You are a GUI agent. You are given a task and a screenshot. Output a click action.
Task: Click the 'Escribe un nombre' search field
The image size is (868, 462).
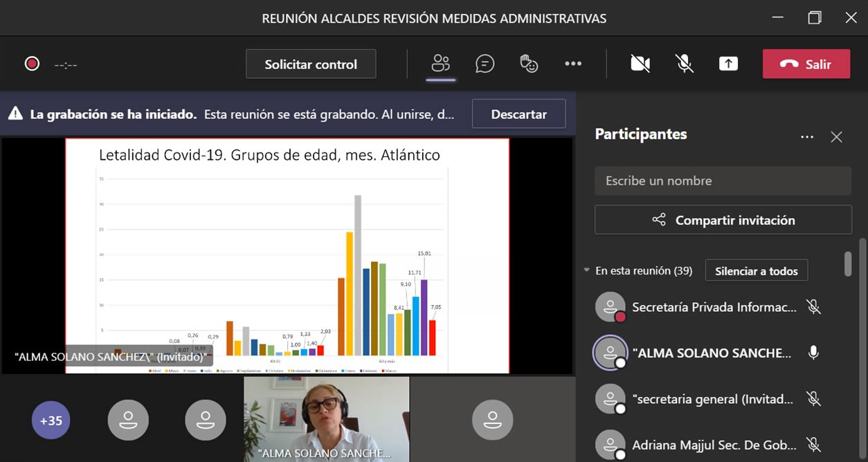click(x=723, y=181)
